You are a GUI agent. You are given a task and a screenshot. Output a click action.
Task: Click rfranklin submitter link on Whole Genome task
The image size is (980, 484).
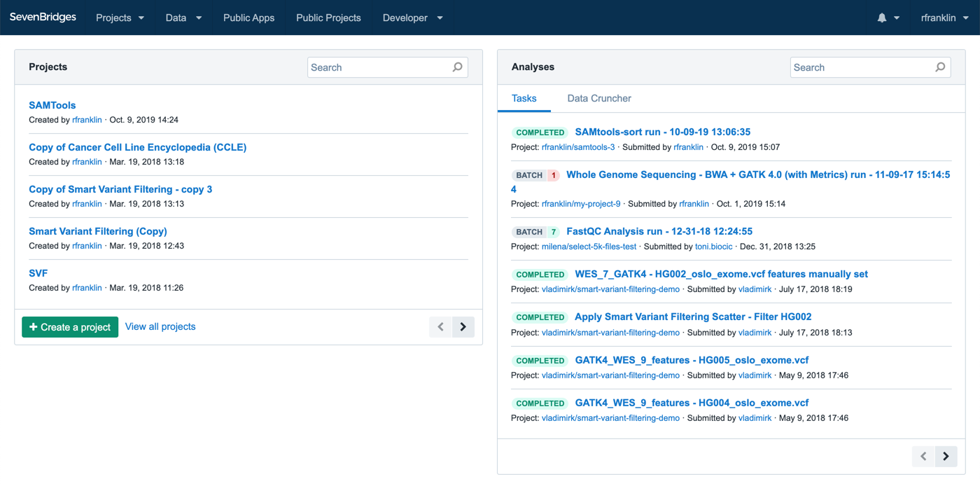coord(694,204)
